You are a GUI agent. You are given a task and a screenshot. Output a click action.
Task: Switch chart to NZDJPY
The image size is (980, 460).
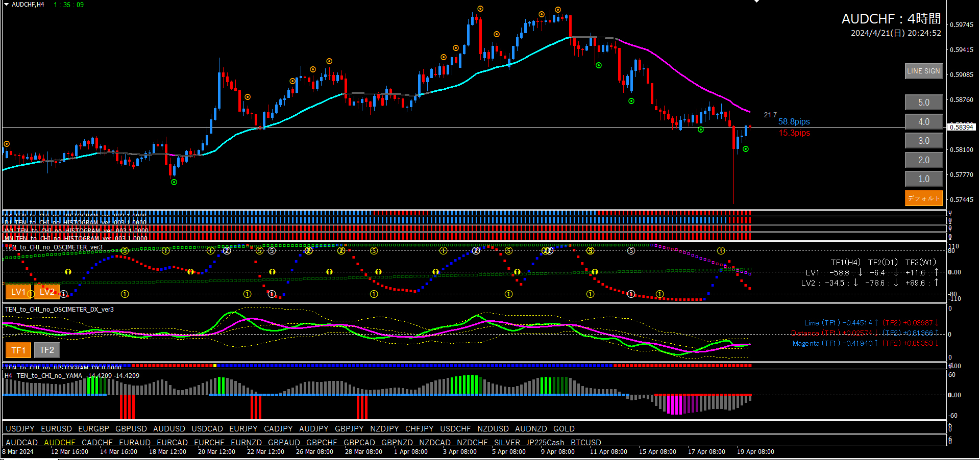tap(384, 429)
